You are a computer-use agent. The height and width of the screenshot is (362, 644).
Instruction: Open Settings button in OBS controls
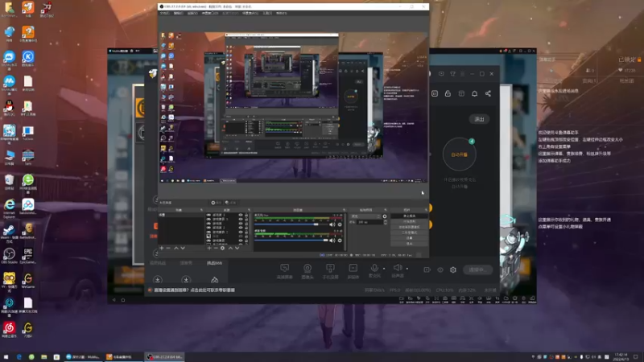[409, 238]
